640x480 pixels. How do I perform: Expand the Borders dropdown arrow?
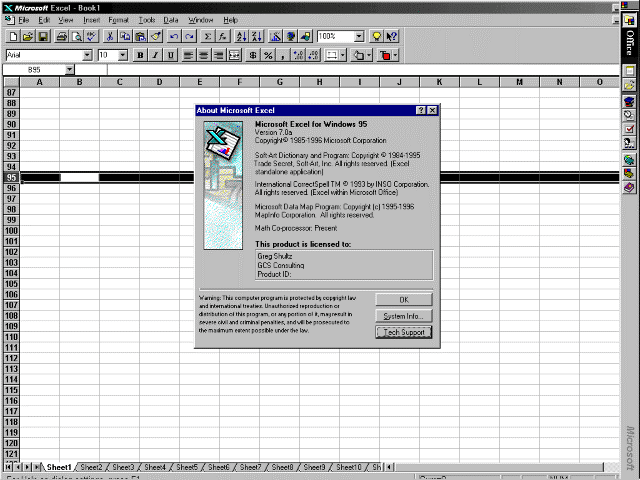point(343,55)
